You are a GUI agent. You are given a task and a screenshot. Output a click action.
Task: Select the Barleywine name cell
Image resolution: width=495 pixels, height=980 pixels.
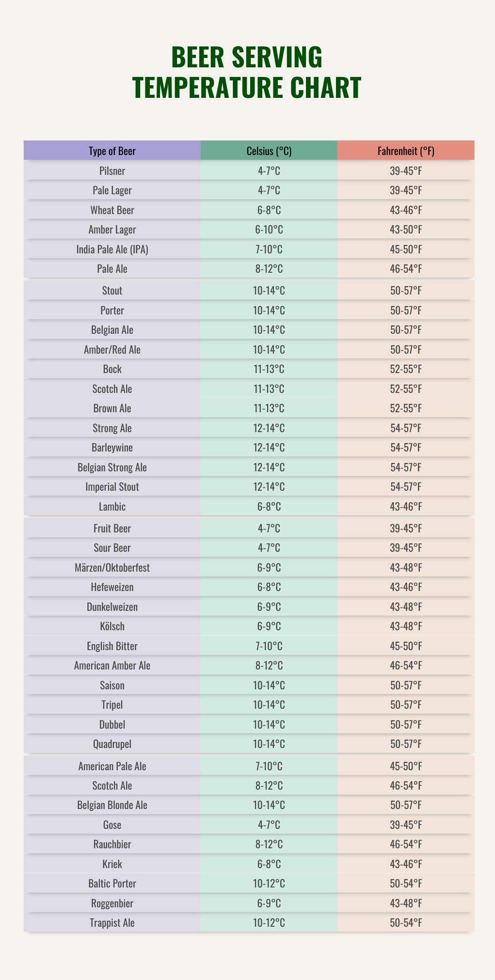[112, 448]
